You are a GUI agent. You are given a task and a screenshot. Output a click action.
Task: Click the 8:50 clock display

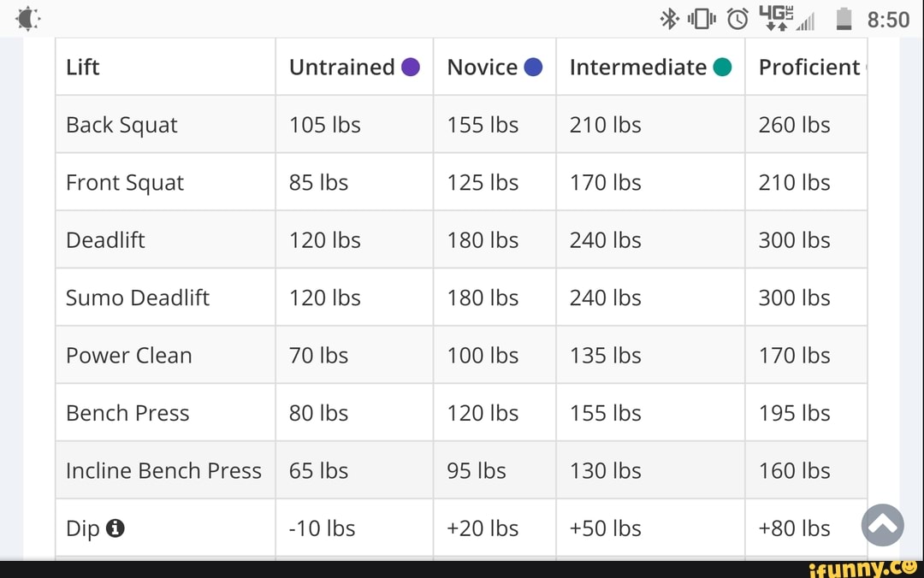[x=888, y=18]
